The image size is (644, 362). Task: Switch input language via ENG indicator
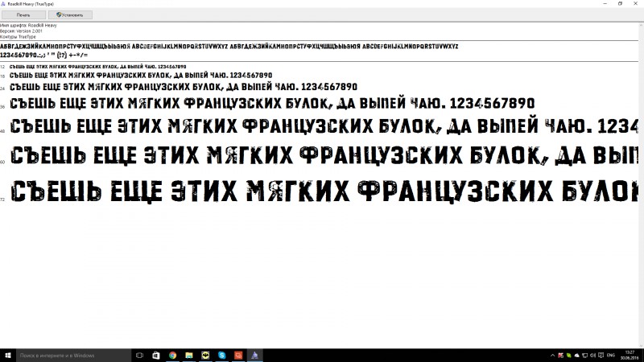tap(611, 356)
